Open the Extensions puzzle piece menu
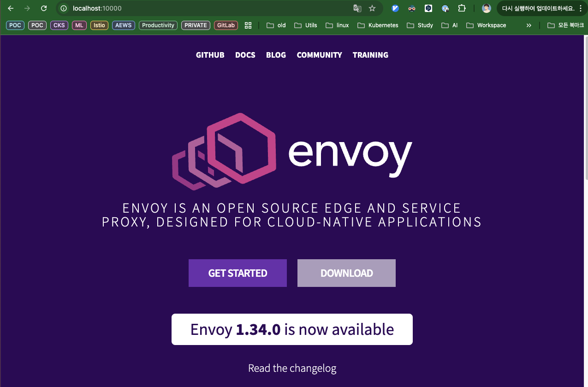588x387 pixels. tap(462, 8)
